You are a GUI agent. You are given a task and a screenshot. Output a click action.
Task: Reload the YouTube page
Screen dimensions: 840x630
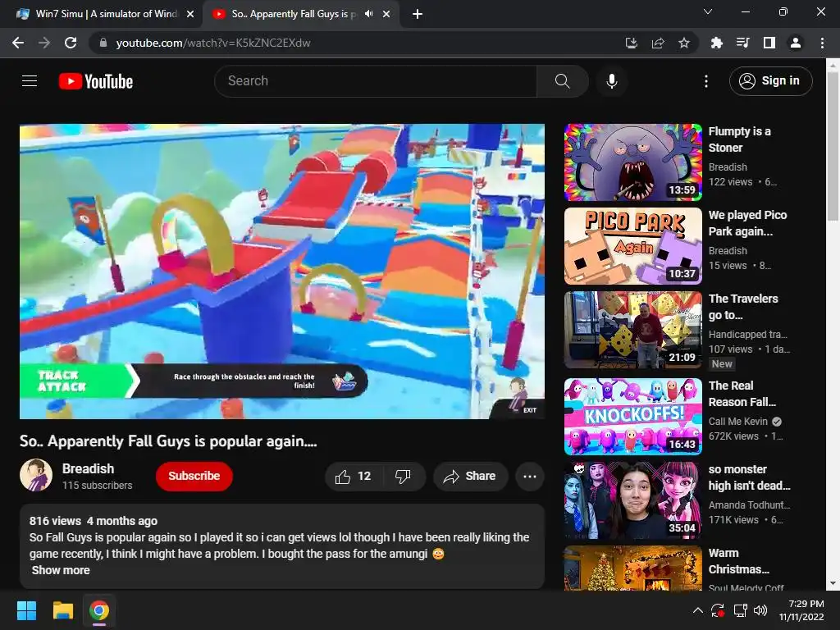[x=71, y=43]
